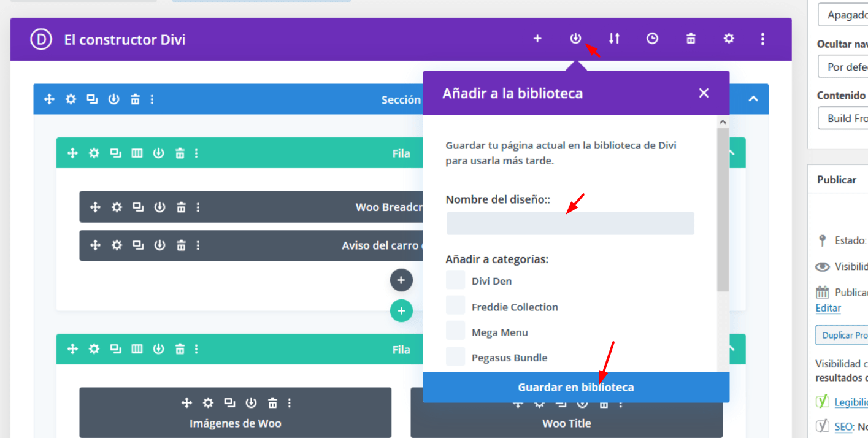Check the Mega Menu category
This screenshot has width=868, height=438.
point(456,331)
